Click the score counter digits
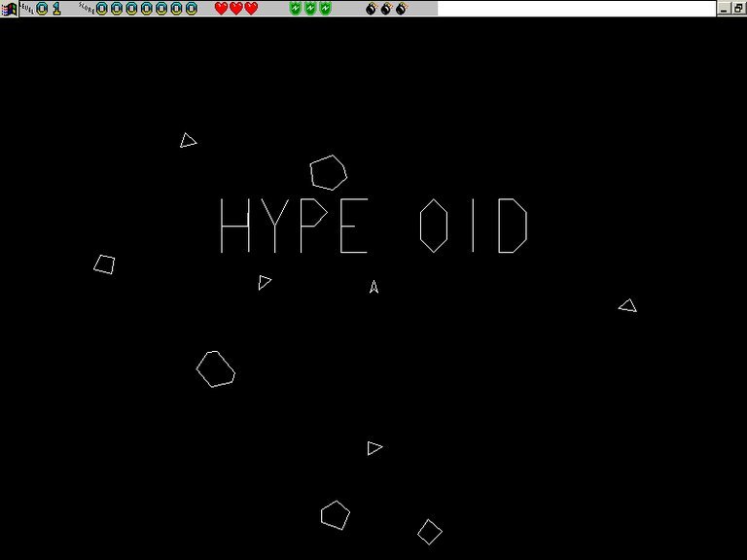This screenshot has width=747, height=560. pyautogui.click(x=146, y=9)
